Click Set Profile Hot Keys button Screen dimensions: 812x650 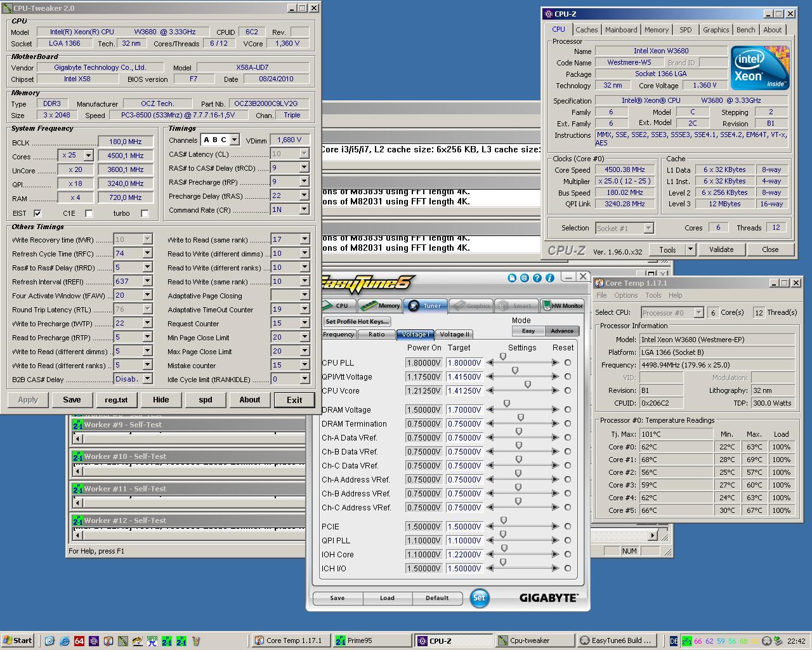[357, 321]
